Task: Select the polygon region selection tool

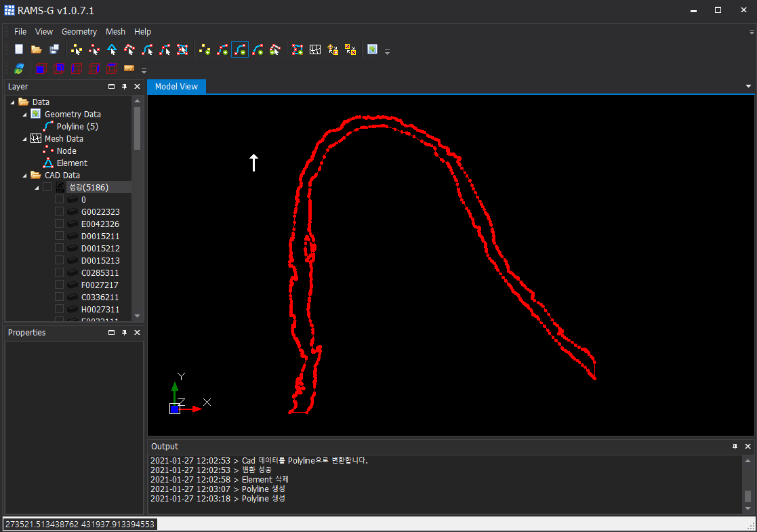Action: [182, 49]
